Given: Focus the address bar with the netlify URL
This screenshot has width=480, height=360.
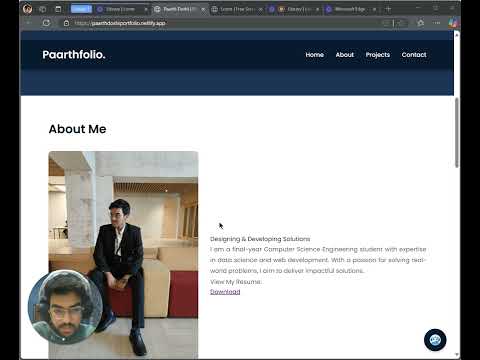Looking at the screenshot, I should (x=220, y=23).
